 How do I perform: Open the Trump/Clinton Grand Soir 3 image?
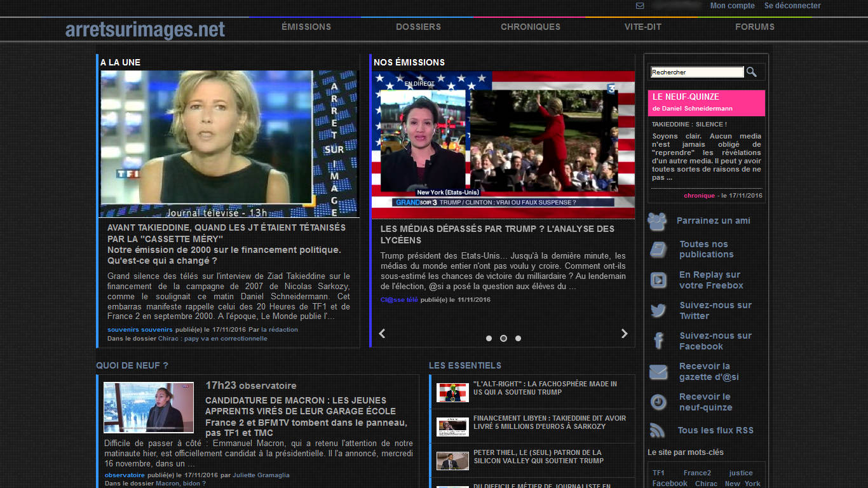503,145
